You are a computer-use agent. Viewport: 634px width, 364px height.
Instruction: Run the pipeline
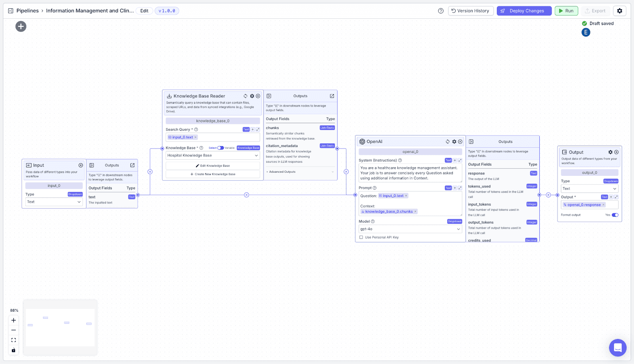click(566, 11)
